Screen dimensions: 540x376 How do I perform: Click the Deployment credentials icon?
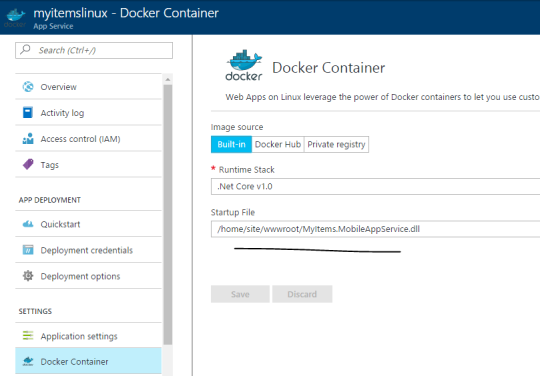click(28, 250)
